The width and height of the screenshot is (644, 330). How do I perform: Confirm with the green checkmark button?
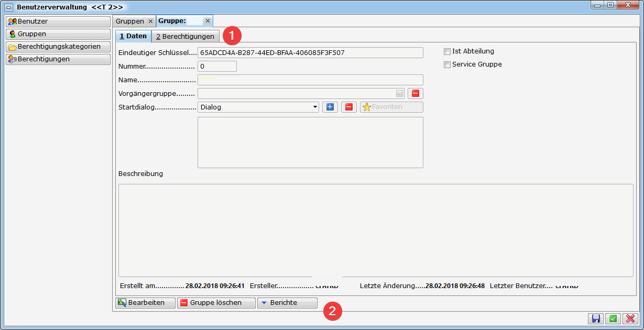tap(613, 318)
